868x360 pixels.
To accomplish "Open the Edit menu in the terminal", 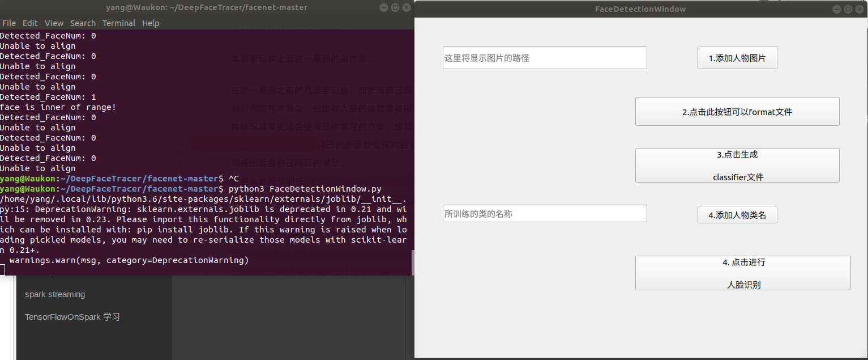I will [x=30, y=23].
